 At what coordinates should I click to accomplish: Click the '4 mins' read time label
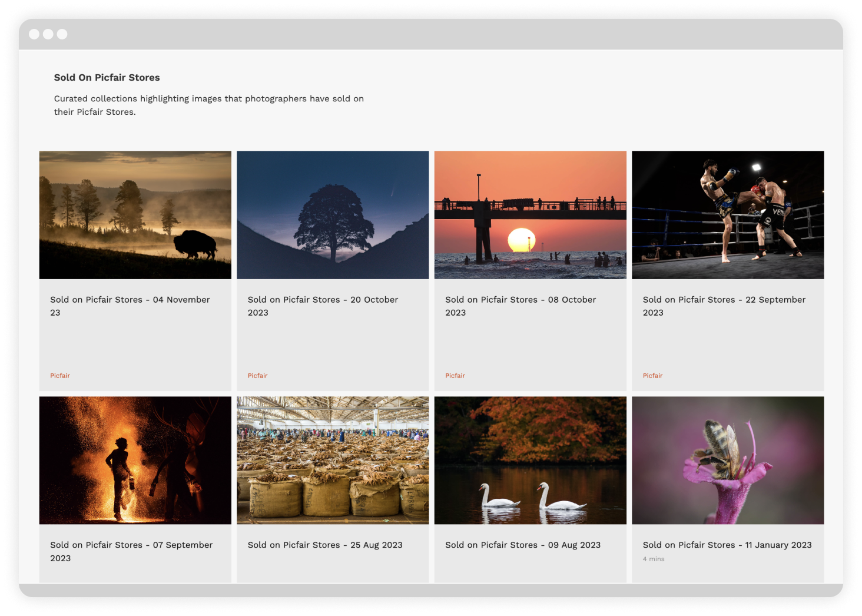coord(654,559)
